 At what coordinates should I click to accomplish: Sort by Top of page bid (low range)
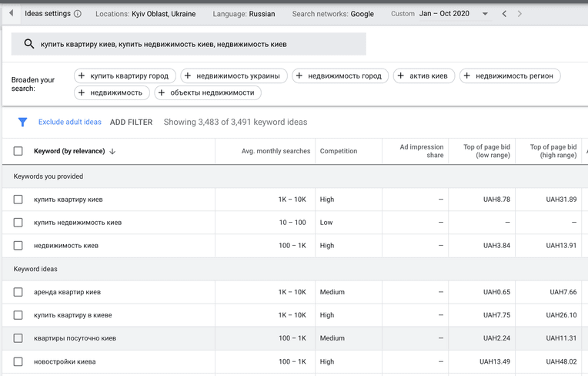click(x=486, y=151)
